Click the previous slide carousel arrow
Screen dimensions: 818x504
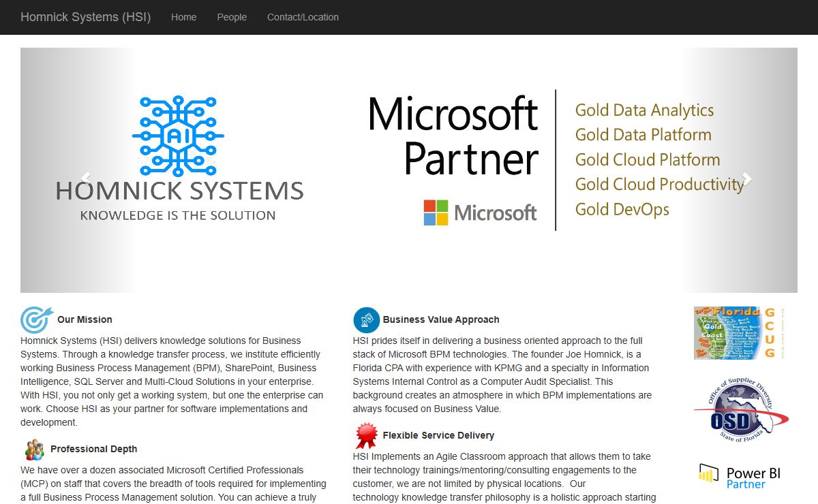(86, 178)
